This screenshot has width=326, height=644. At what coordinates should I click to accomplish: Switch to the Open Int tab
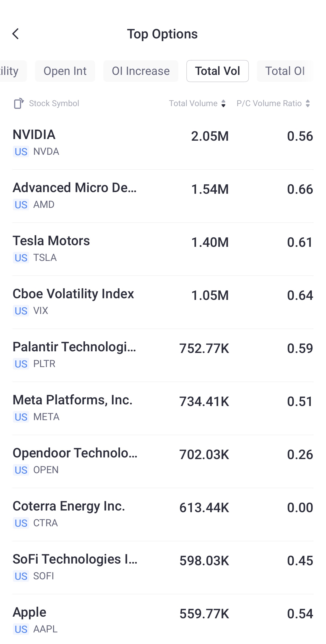(65, 71)
